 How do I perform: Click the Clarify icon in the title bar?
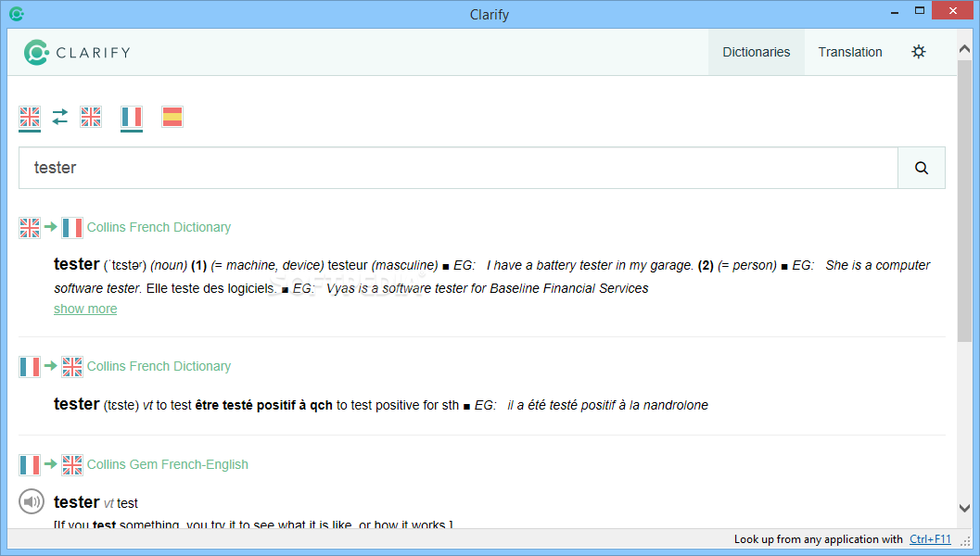coord(17,14)
